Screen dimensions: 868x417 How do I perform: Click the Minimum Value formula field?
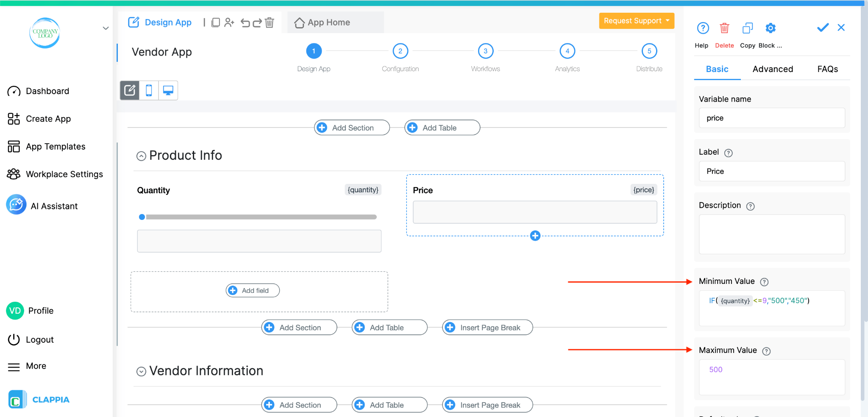pyautogui.click(x=772, y=308)
